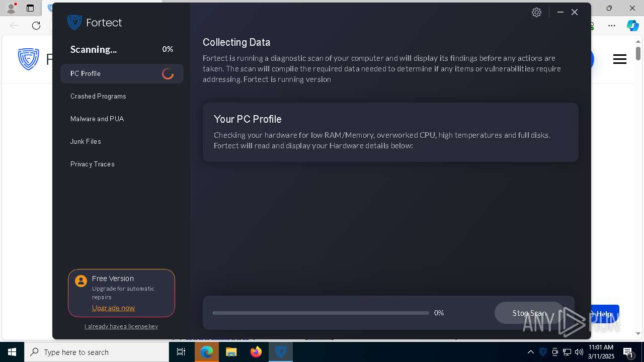Screen dimensions: 644x362
Task: Open Edge profile icon
Action: tap(11, 8)
